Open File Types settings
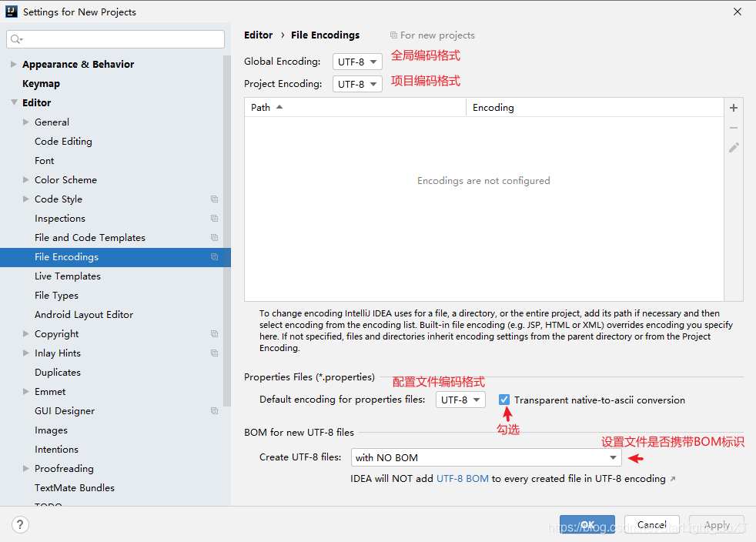The image size is (756, 542). (56, 296)
